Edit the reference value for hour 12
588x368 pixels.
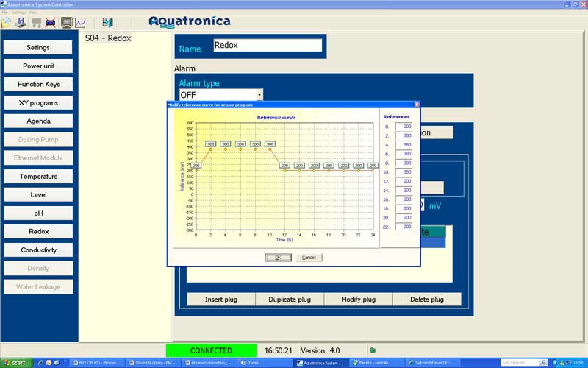(404, 181)
